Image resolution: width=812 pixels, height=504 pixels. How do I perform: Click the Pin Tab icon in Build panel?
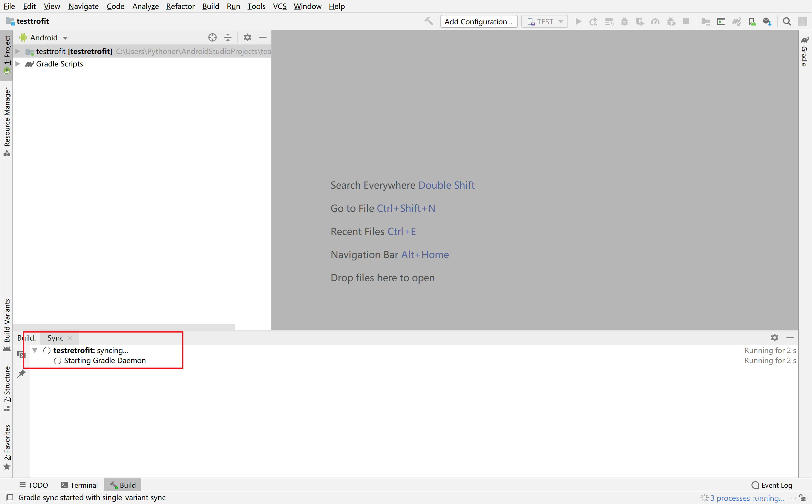click(21, 373)
